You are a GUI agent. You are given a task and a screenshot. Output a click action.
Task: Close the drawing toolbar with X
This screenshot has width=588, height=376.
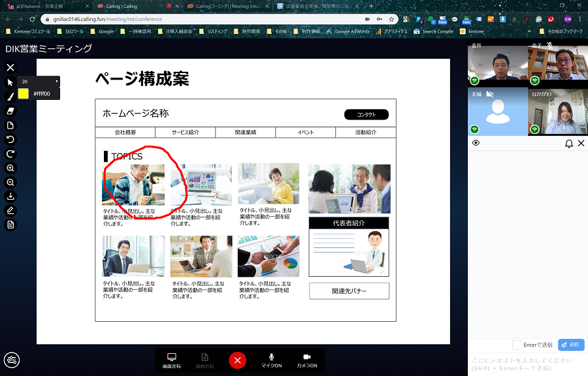pyautogui.click(x=10, y=67)
